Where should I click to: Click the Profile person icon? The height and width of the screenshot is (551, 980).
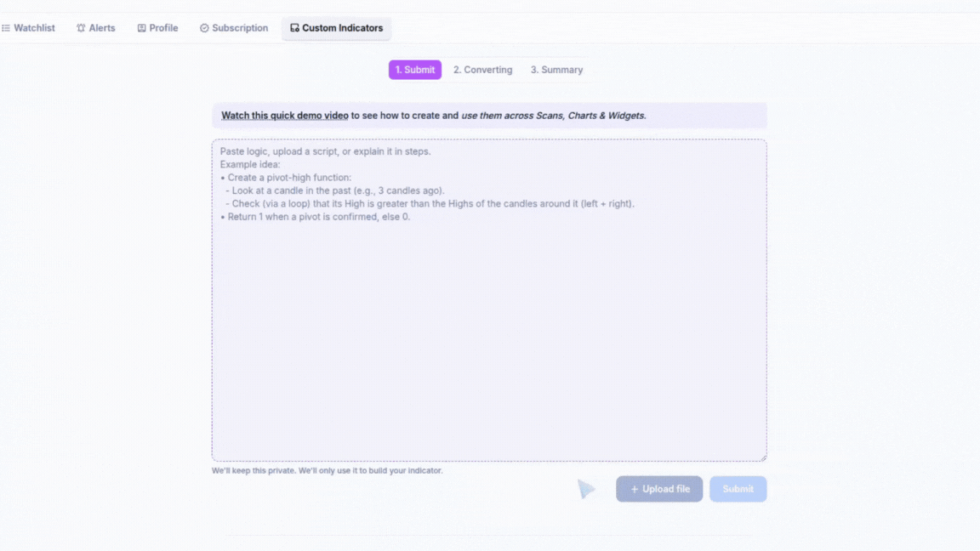[142, 28]
